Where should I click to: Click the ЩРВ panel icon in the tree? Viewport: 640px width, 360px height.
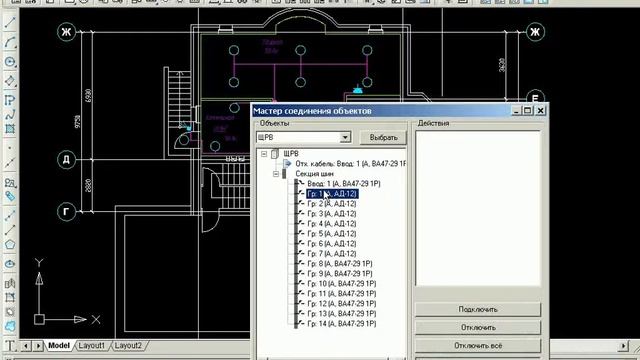pos(275,153)
